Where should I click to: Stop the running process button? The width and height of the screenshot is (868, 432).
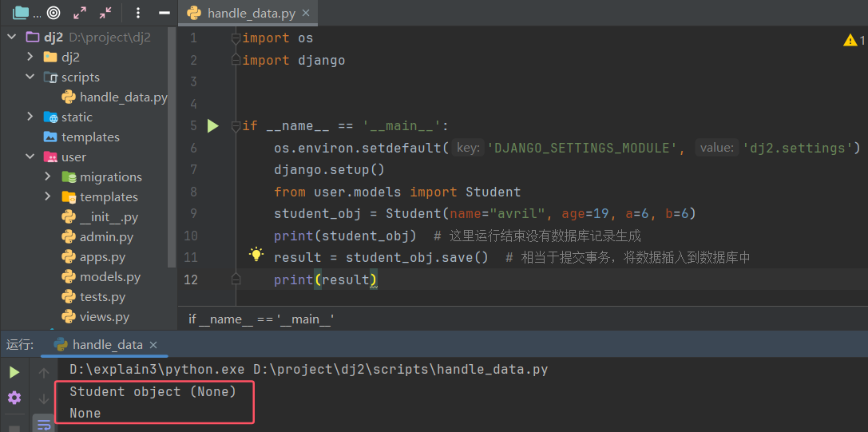[14, 427]
